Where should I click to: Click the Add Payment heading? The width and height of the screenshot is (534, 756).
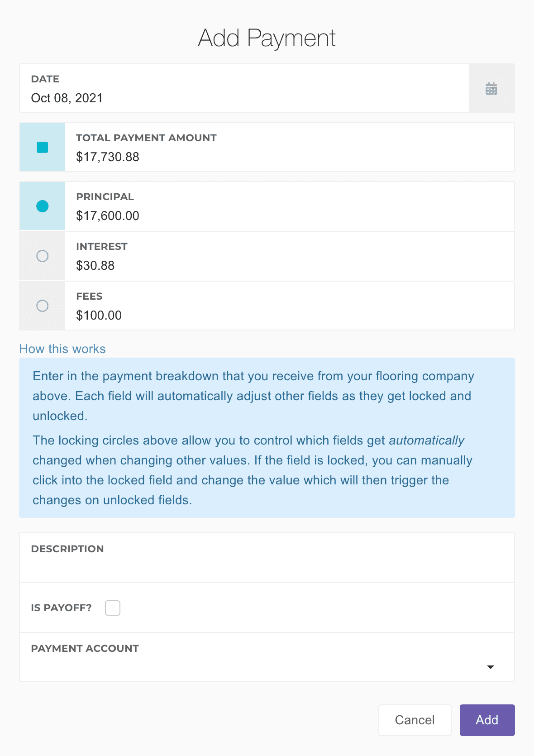pos(267,38)
